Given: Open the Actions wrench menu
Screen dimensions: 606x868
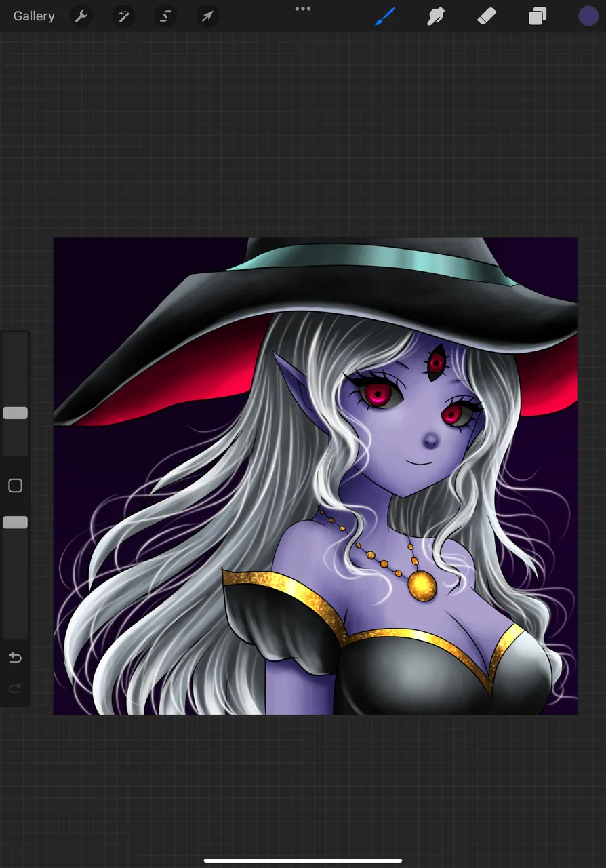Looking at the screenshot, I should pyautogui.click(x=81, y=16).
